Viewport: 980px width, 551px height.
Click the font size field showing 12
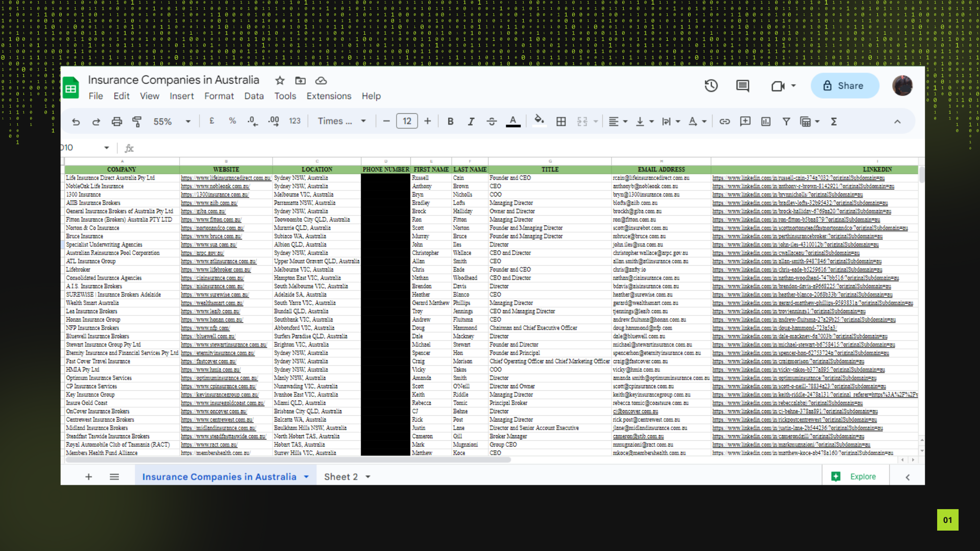[407, 121]
